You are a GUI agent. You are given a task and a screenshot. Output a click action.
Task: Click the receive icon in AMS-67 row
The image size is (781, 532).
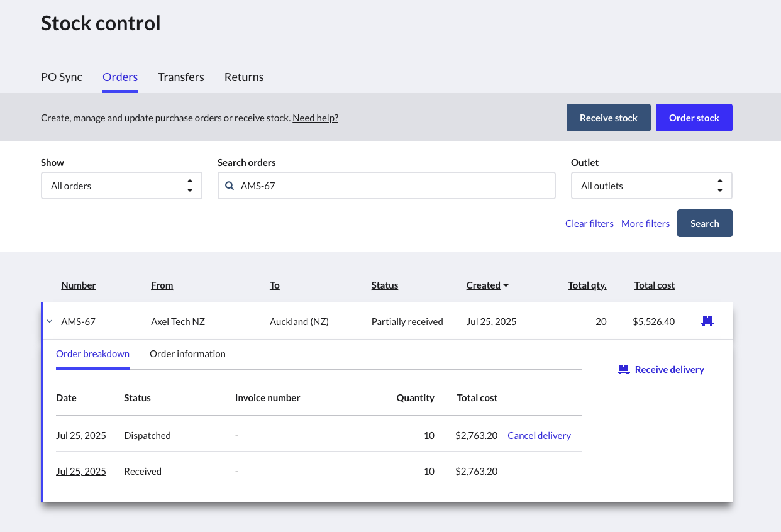click(707, 321)
